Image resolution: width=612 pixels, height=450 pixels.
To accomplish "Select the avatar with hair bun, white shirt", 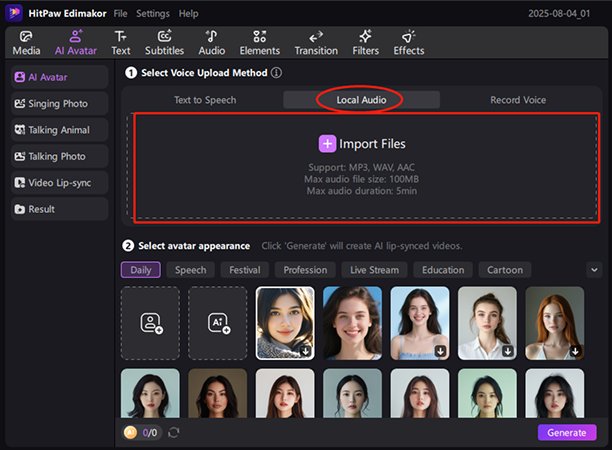I will (487, 323).
